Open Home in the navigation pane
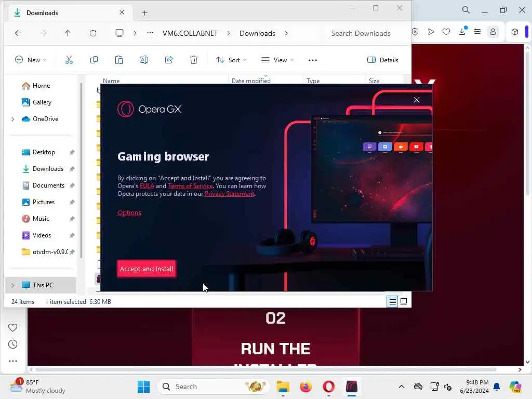The image size is (532, 399). [42, 86]
